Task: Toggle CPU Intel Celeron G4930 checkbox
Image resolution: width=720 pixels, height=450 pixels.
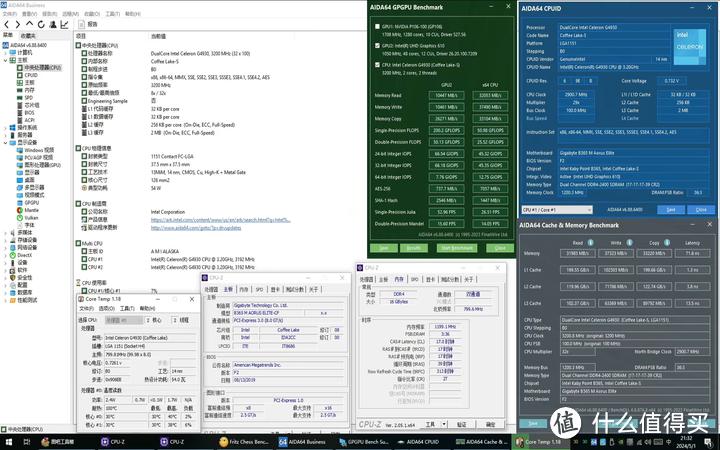Action: (x=376, y=66)
